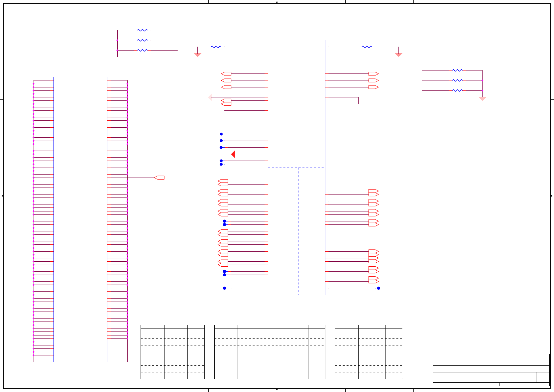Select the large multi-pin connector body
554x392 pixels.
coord(80,219)
